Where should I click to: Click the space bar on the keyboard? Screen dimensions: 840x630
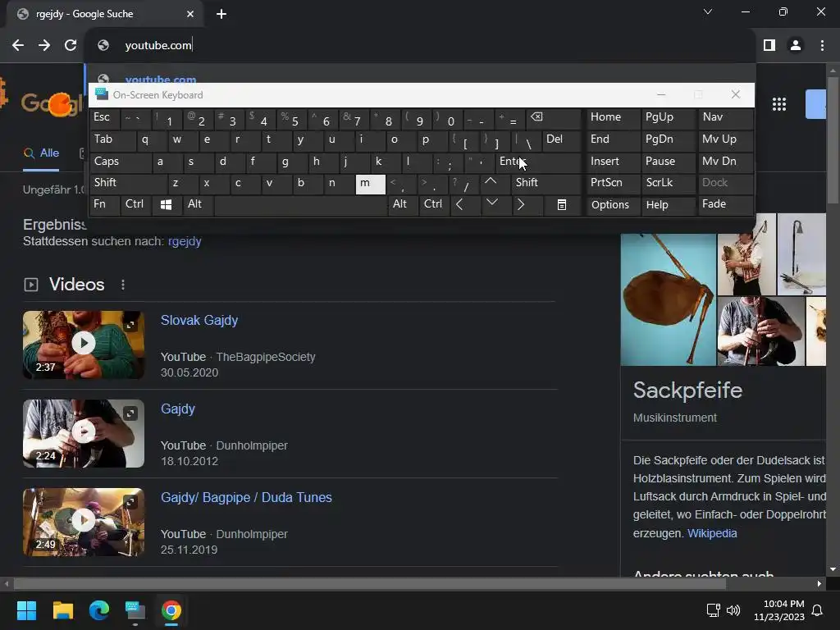300,204
